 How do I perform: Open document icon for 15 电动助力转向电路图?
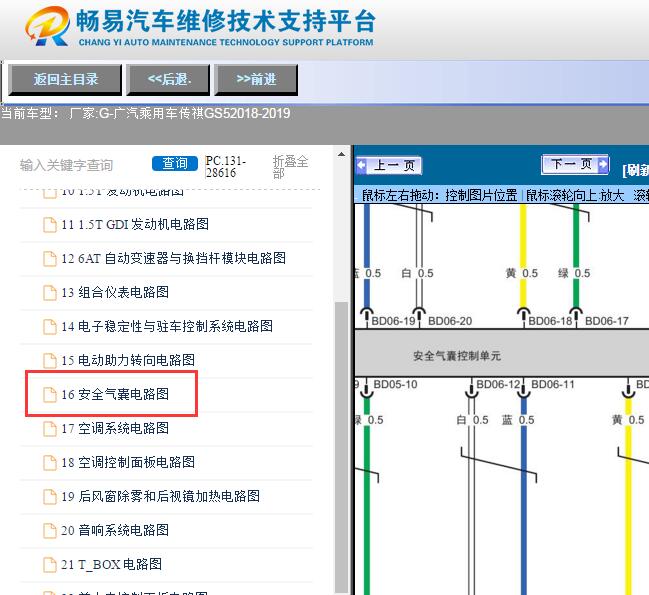coord(50,360)
